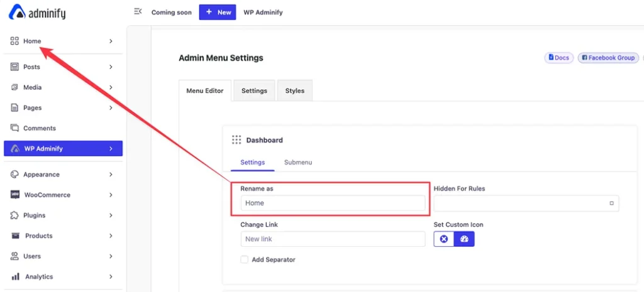Choose the dashboard gauge custom icon
Screen dimensions: 644x292
465,239
